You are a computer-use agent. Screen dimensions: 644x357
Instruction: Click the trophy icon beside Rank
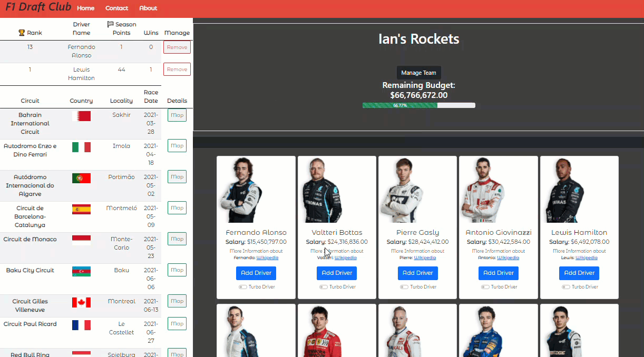click(22, 33)
